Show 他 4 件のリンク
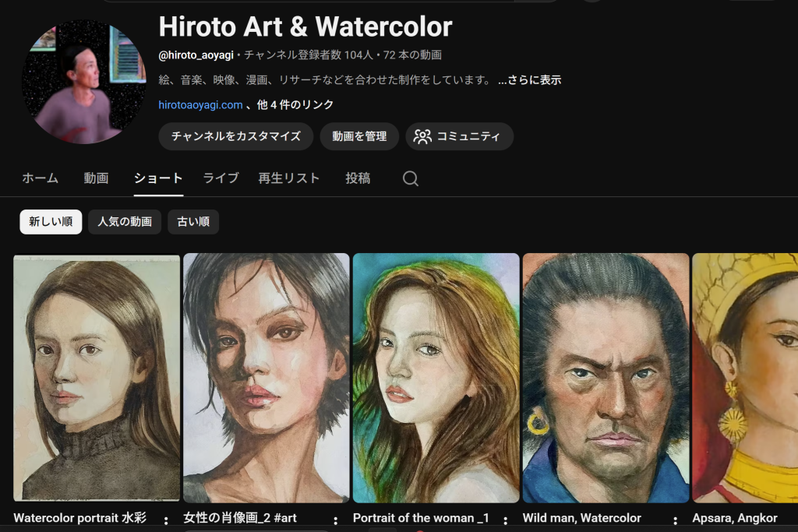The height and width of the screenshot is (532, 798). (x=295, y=105)
